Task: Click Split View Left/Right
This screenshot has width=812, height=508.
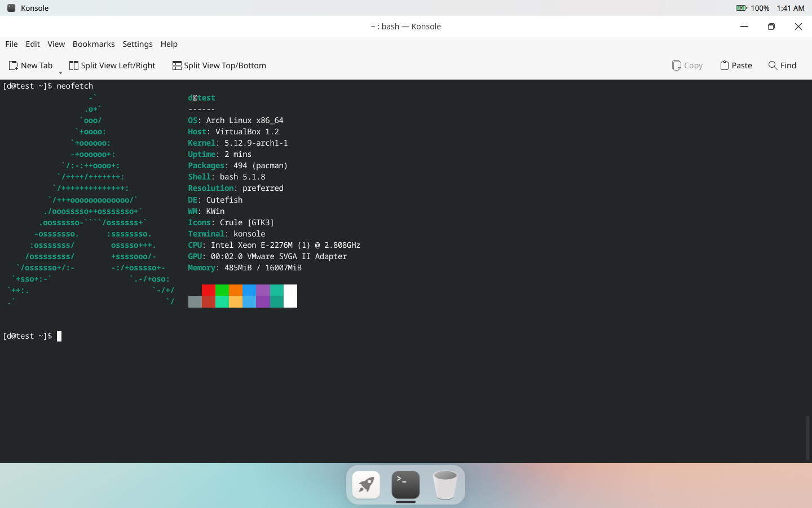Action: [112, 65]
